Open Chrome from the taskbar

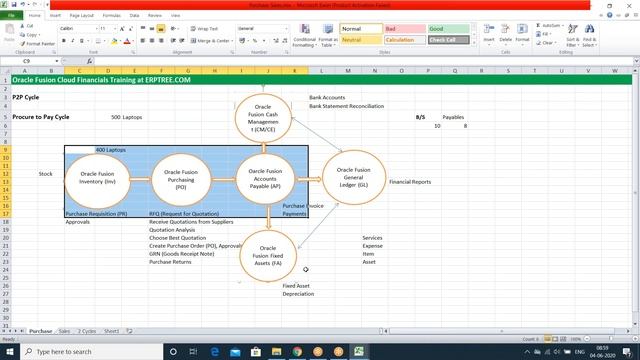pyautogui.click(x=297, y=351)
